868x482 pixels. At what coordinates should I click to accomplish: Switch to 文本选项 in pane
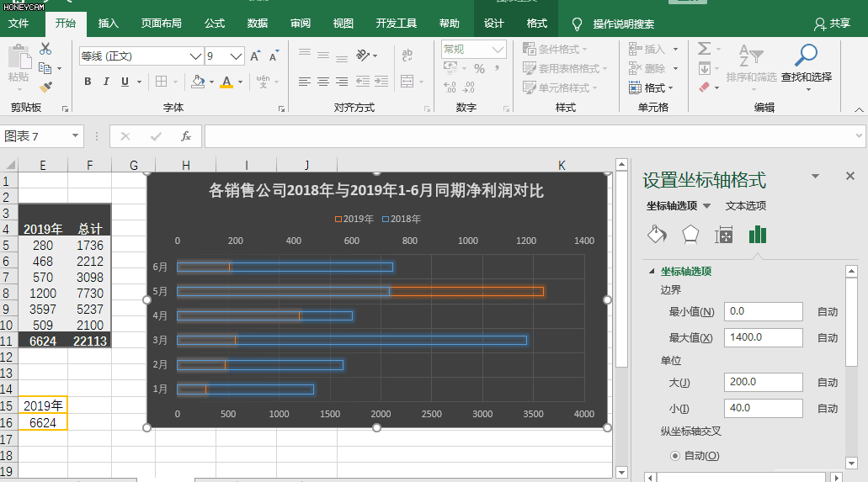[x=746, y=206]
